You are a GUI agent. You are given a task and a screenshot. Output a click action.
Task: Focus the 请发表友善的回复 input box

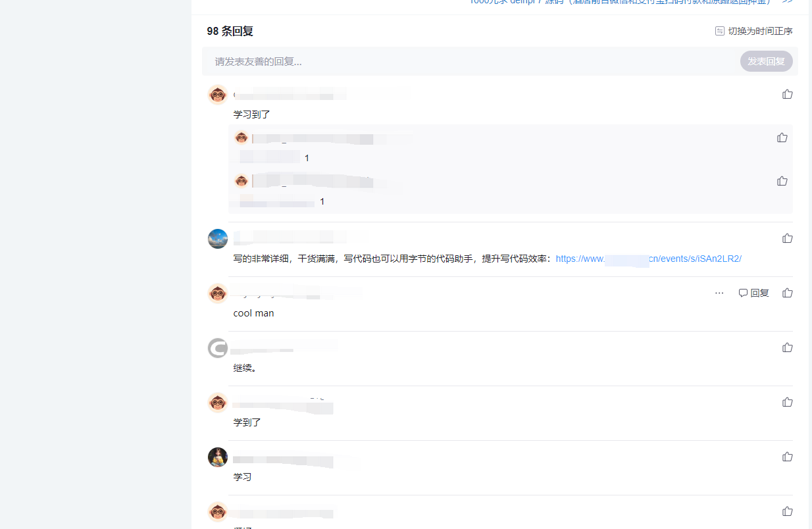point(470,61)
